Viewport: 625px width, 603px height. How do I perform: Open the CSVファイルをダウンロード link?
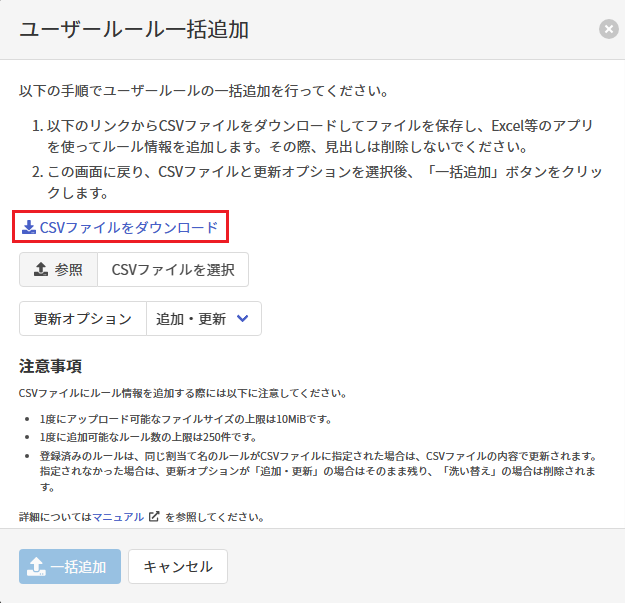(128, 228)
